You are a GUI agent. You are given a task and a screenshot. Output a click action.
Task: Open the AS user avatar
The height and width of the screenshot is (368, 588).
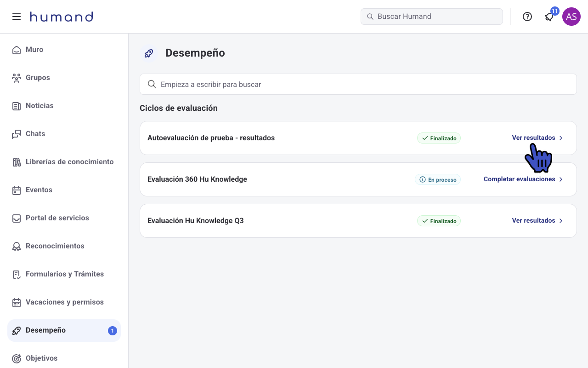[571, 17]
